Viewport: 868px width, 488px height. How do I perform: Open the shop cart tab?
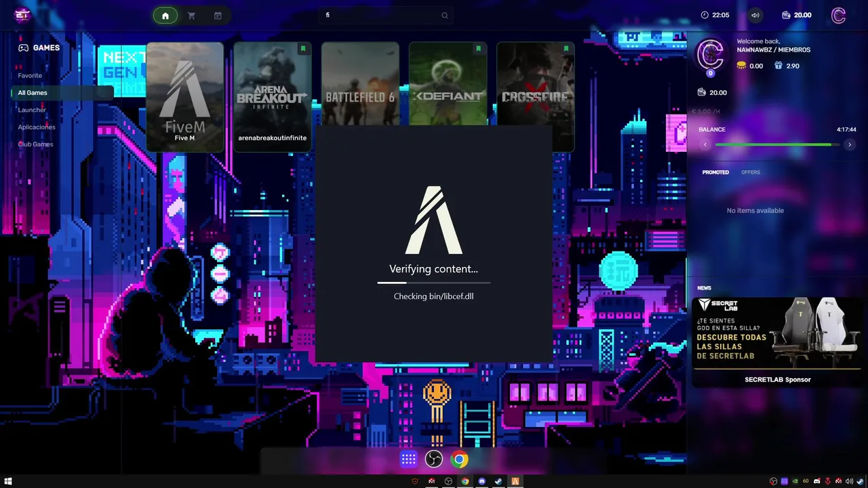point(191,16)
